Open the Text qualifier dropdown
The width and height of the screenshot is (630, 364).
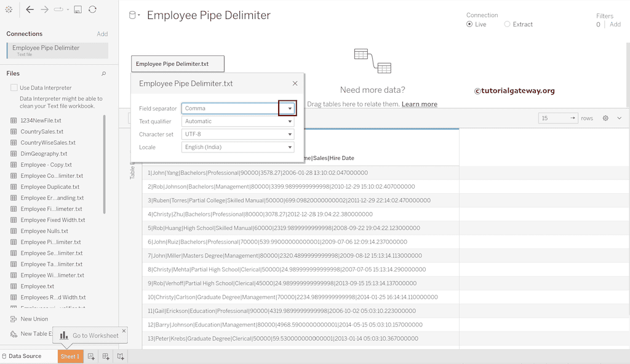(289, 121)
